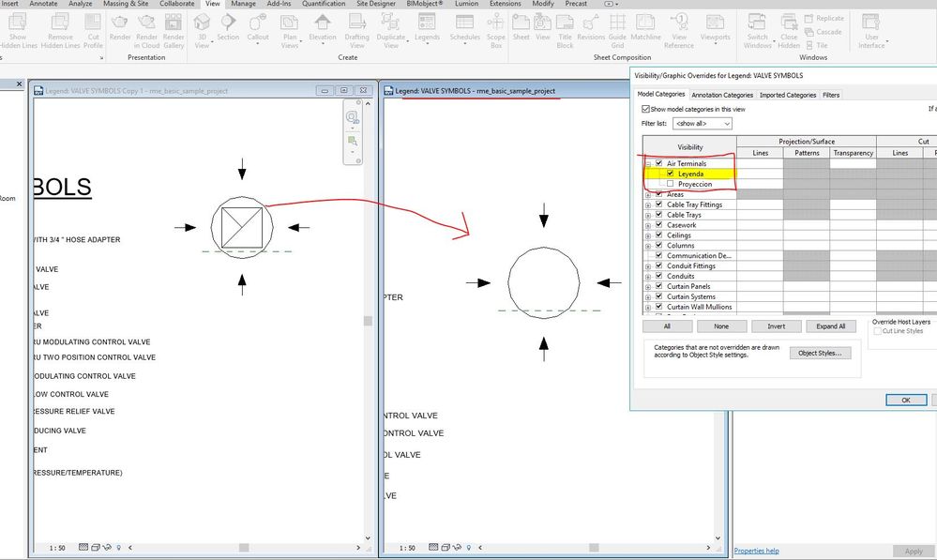Select the Matchline tool

645,23
